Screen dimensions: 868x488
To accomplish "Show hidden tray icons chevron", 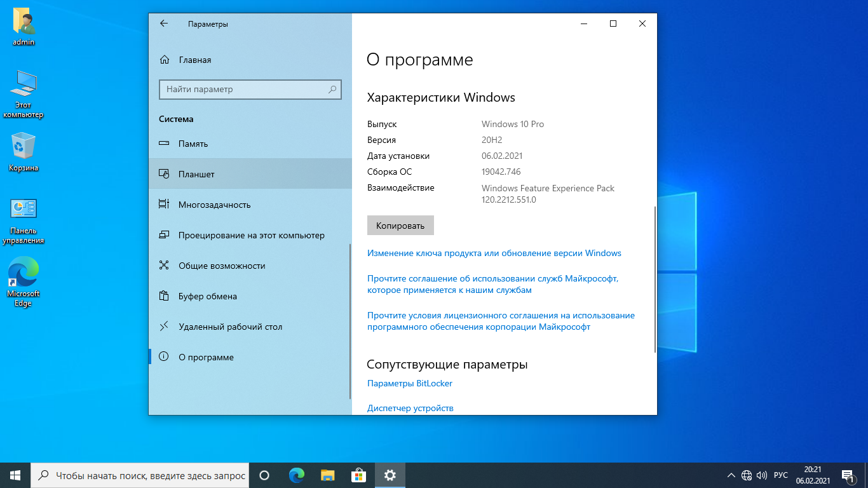I will 731,475.
